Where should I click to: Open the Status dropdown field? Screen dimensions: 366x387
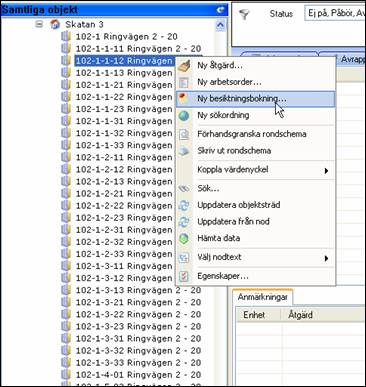[335, 14]
